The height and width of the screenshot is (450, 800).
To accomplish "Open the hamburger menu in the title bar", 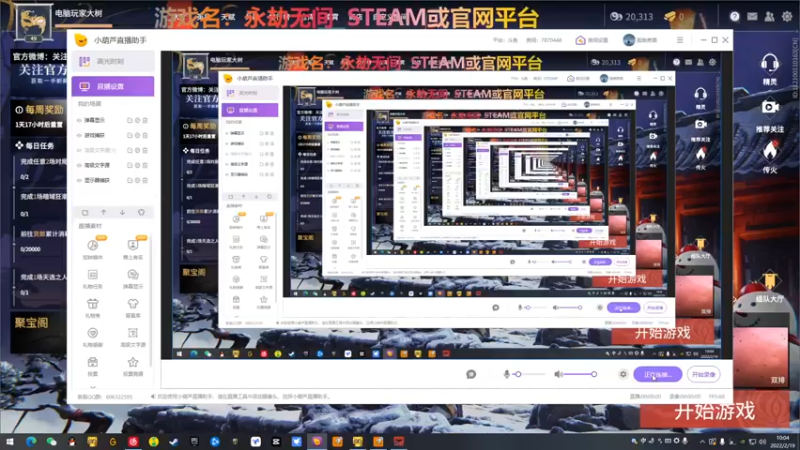I will tap(680, 40).
